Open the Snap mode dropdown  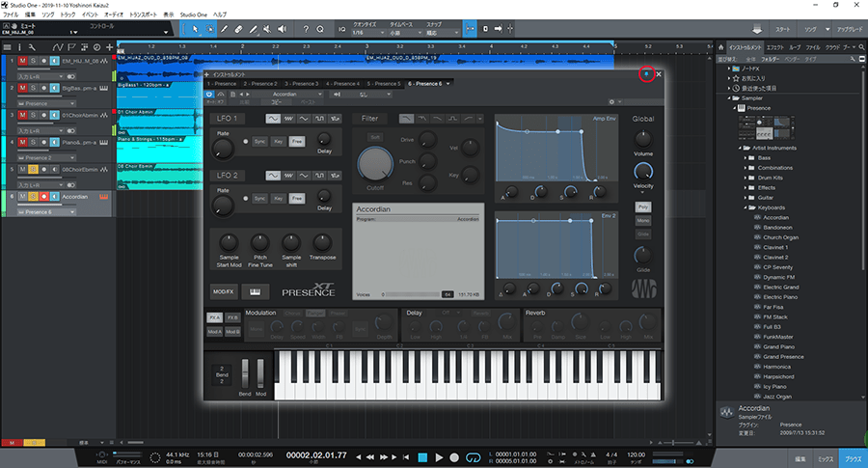coord(443,33)
